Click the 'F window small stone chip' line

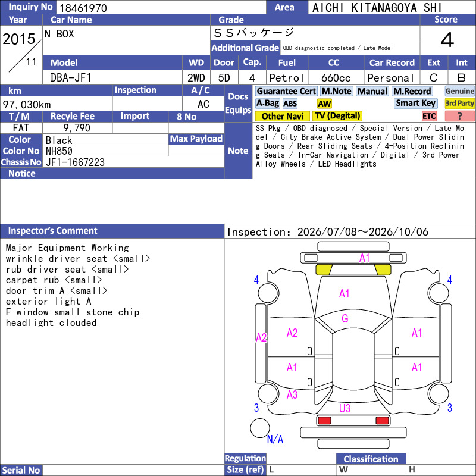pyautogui.click(x=73, y=312)
